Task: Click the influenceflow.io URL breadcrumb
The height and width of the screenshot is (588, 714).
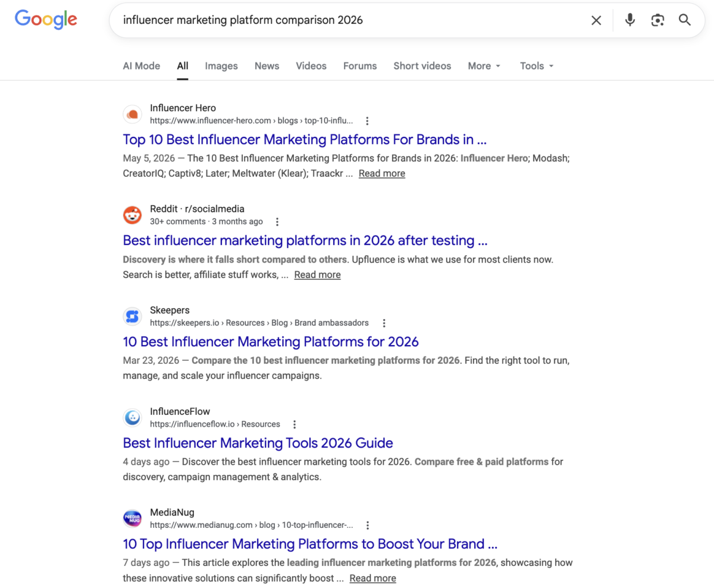Action: (215, 424)
